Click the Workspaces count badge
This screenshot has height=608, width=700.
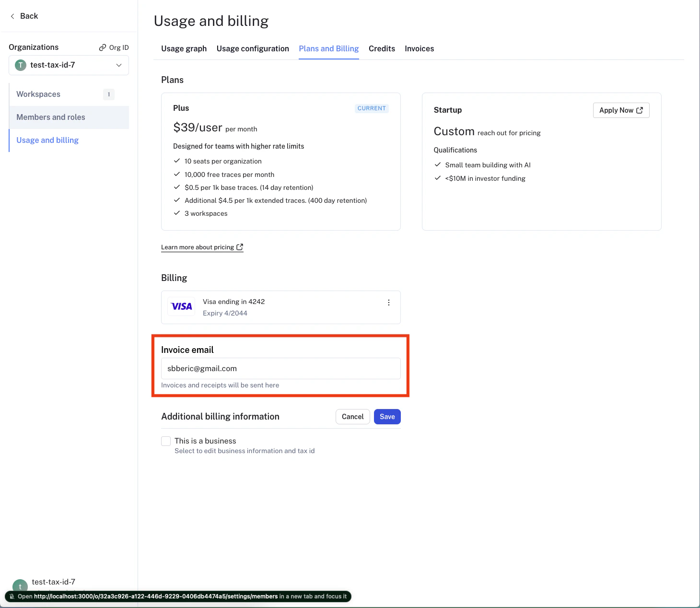(x=109, y=94)
